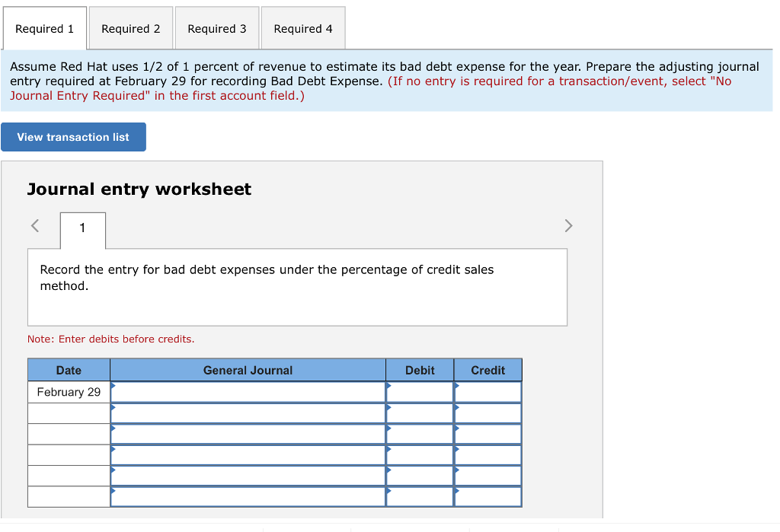Click the 'Note: Enter debits before credits.' text
780x532 pixels.
pos(111,339)
